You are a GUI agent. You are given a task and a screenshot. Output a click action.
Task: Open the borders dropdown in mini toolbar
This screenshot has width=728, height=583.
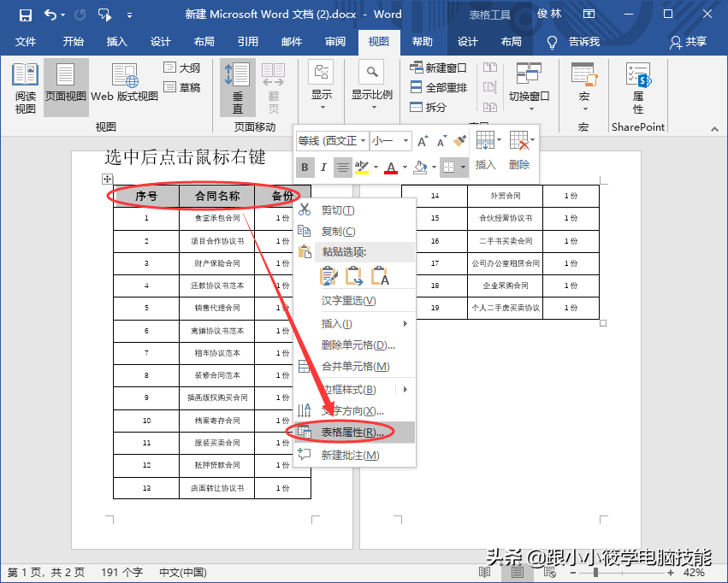tap(463, 168)
